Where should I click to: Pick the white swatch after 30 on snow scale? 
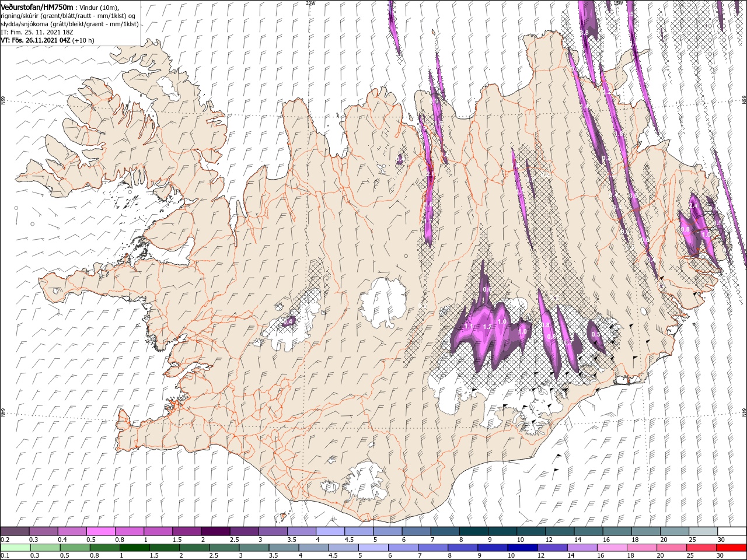[731, 531]
